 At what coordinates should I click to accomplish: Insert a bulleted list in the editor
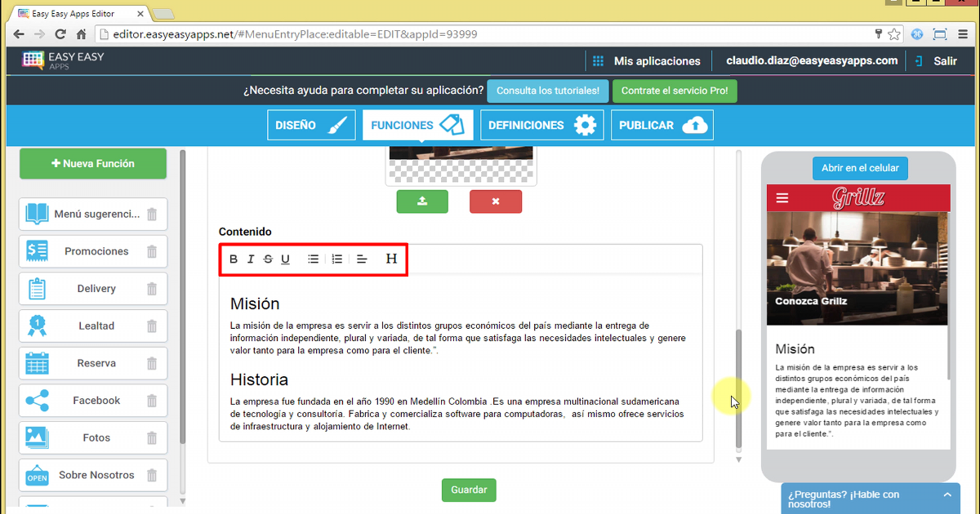313,259
